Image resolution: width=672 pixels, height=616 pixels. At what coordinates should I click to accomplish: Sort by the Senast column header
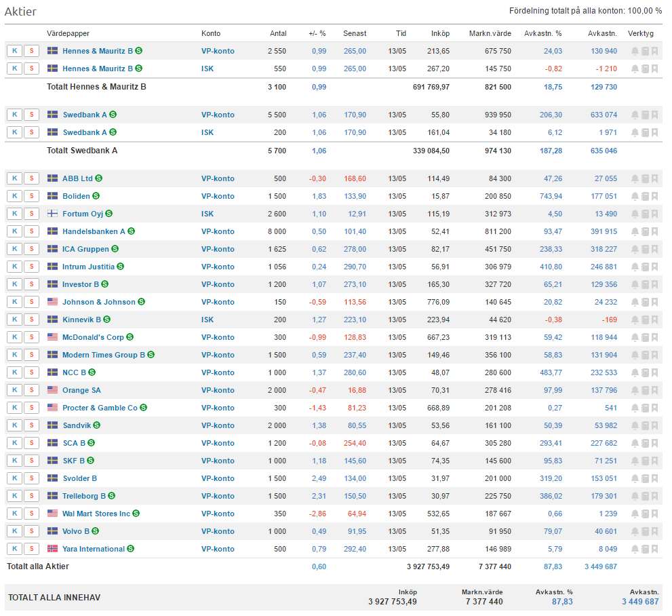[355, 33]
